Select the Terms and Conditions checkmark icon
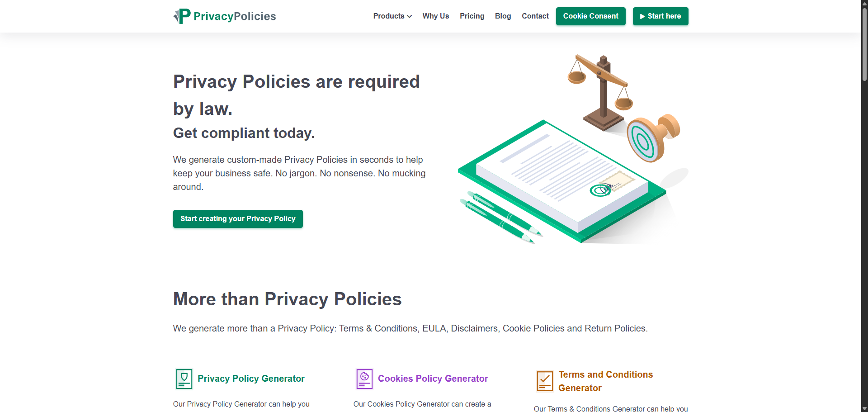This screenshot has width=868, height=412. pyautogui.click(x=545, y=381)
